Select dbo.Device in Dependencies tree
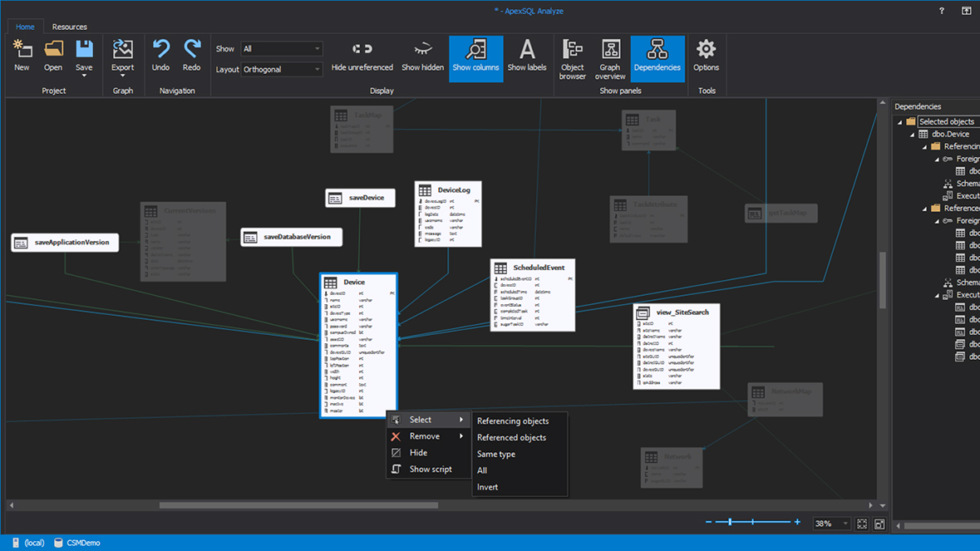Viewport: 980px width, 551px height. pyautogui.click(x=951, y=134)
